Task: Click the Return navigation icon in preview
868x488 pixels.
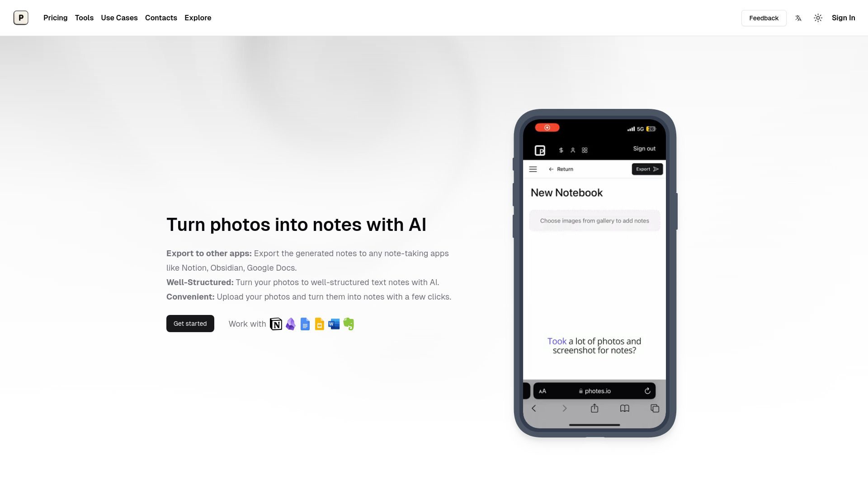Action: coord(551,169)
